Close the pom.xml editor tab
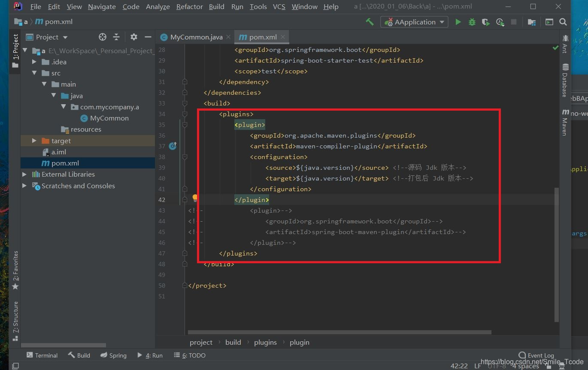 tap(283, 37)
